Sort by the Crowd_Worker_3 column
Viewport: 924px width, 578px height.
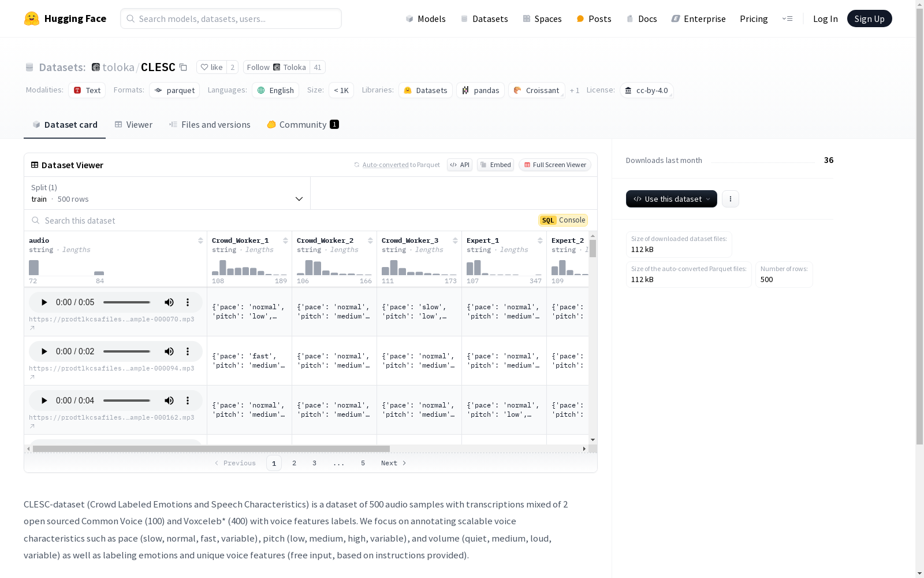click(455, 240)
